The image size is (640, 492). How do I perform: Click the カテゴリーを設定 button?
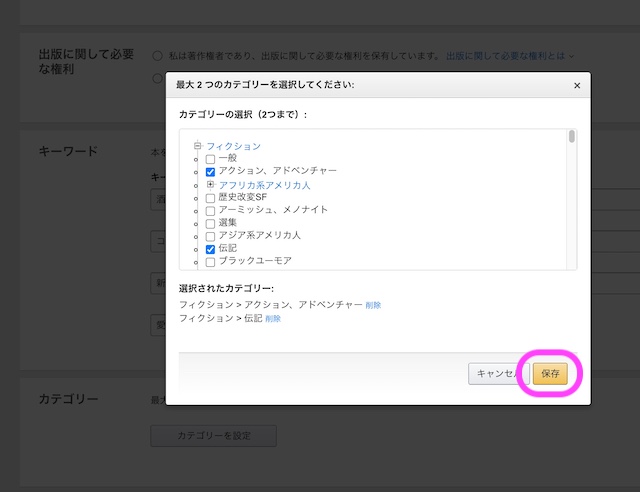point(213,436)
